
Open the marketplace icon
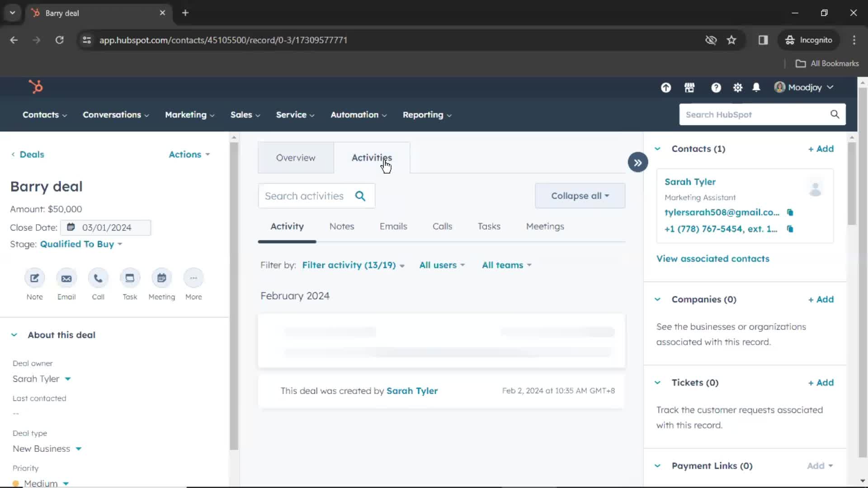point(689,88)
